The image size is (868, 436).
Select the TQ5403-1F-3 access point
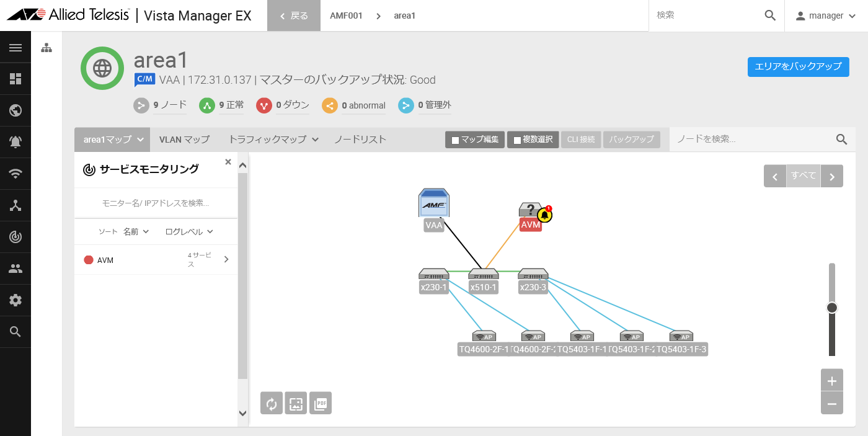tap(682, 336)
